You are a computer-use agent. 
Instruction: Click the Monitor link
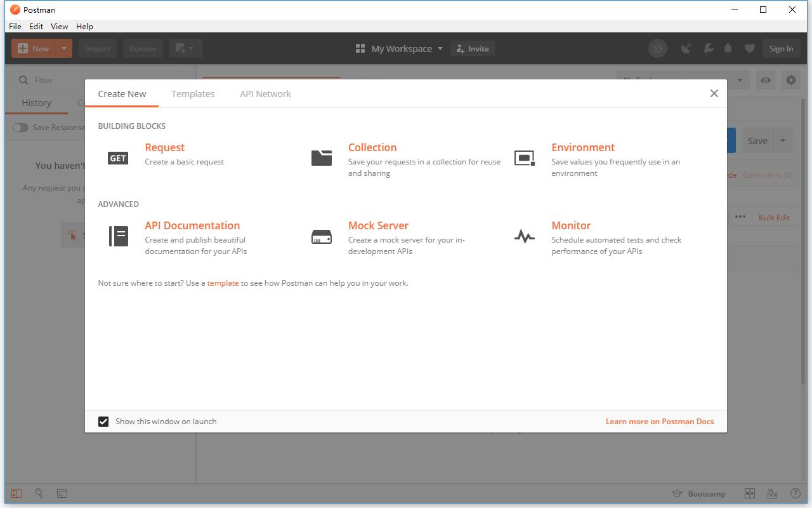click(x=571, y=225)
